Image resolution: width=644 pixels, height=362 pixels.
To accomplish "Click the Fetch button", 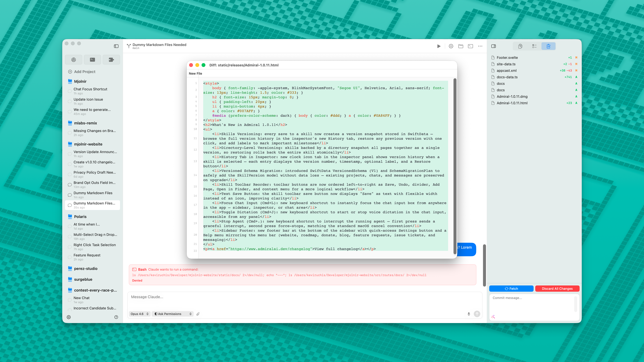I will tap(512, 289).
